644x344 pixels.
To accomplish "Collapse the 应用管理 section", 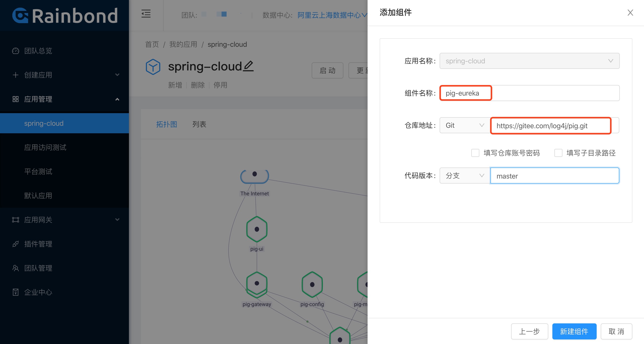I will coord(117,99).
